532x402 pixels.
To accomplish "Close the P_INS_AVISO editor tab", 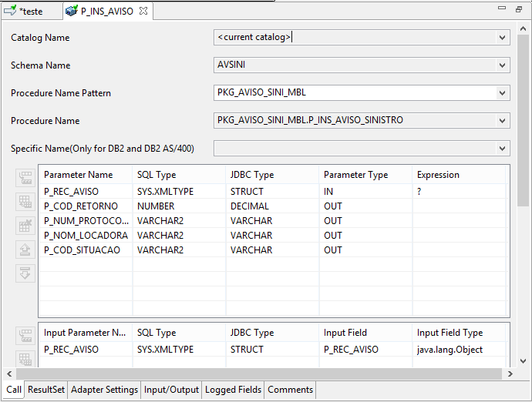I will [143, 12].
